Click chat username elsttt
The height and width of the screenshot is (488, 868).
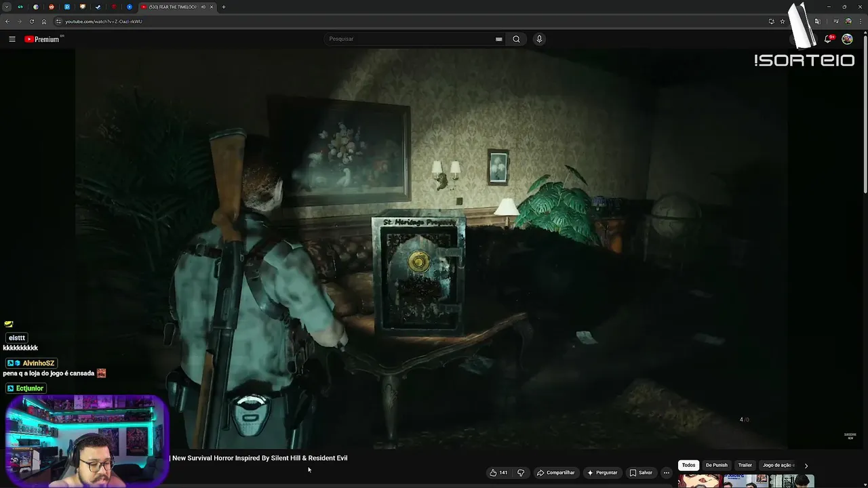(17, 338)
